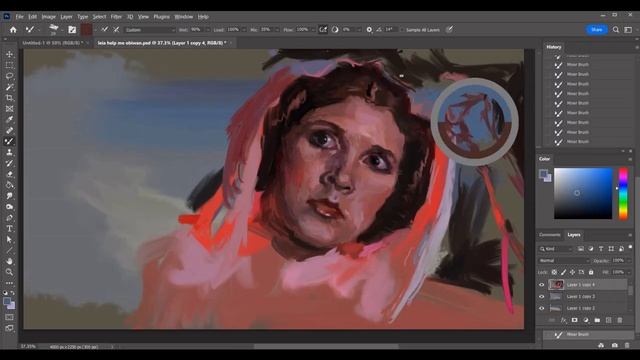Select the Smudge tool
Viewport: 640px width, 360px height.
pos(9,196)
